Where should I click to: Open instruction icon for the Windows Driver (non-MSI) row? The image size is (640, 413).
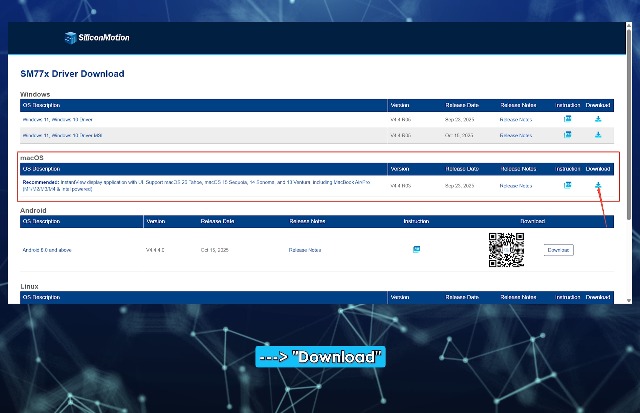[567, 119]
